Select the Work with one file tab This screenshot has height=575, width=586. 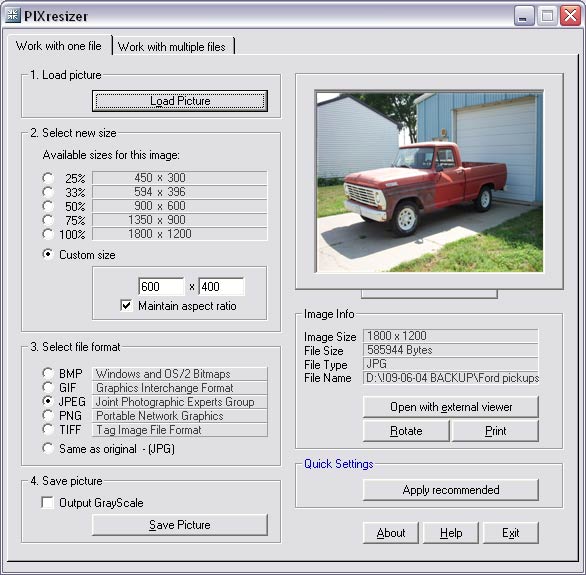click(59, 46)
